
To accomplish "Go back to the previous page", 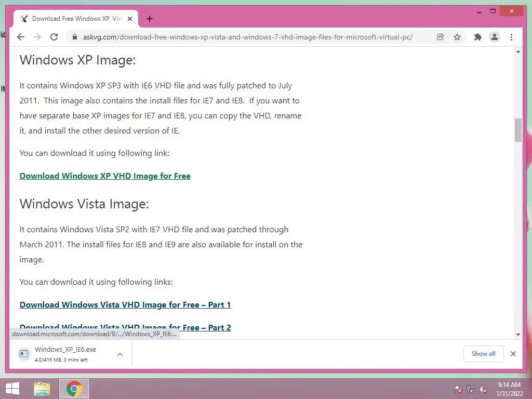I will (x=21, y=37).
